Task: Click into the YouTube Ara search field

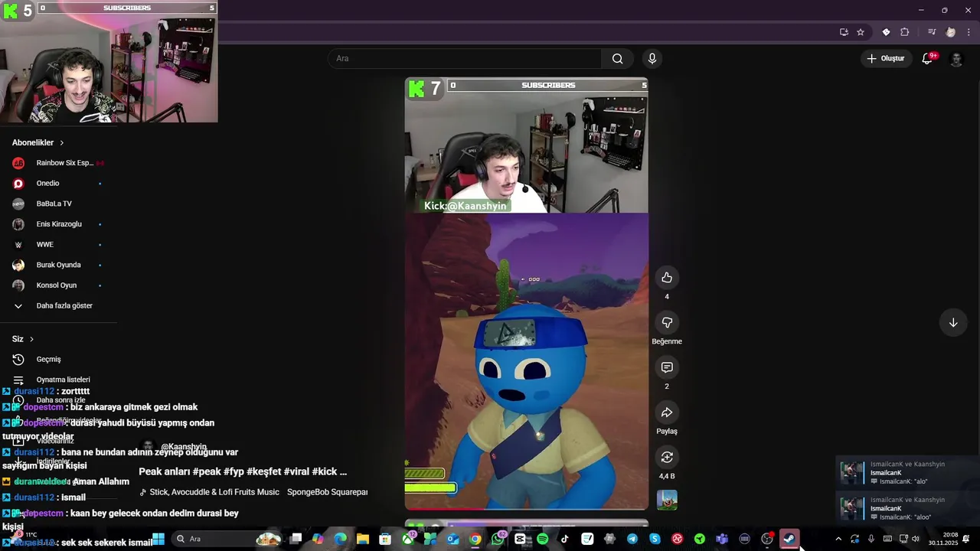Action: [x=465, y=59]
